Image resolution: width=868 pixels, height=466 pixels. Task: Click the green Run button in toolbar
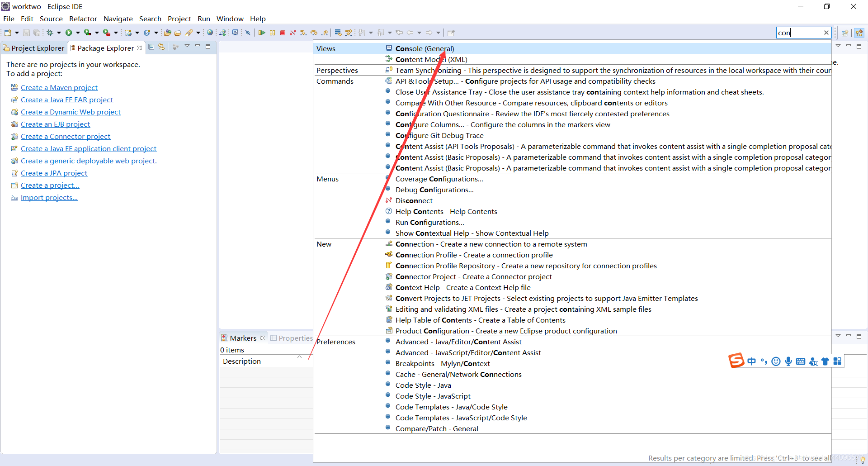pos(69,33)
